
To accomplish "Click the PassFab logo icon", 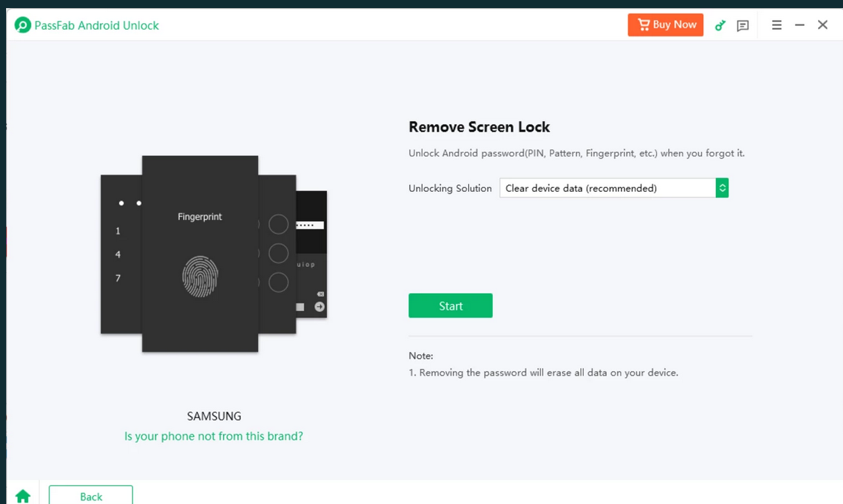I will tap(23, 26).
